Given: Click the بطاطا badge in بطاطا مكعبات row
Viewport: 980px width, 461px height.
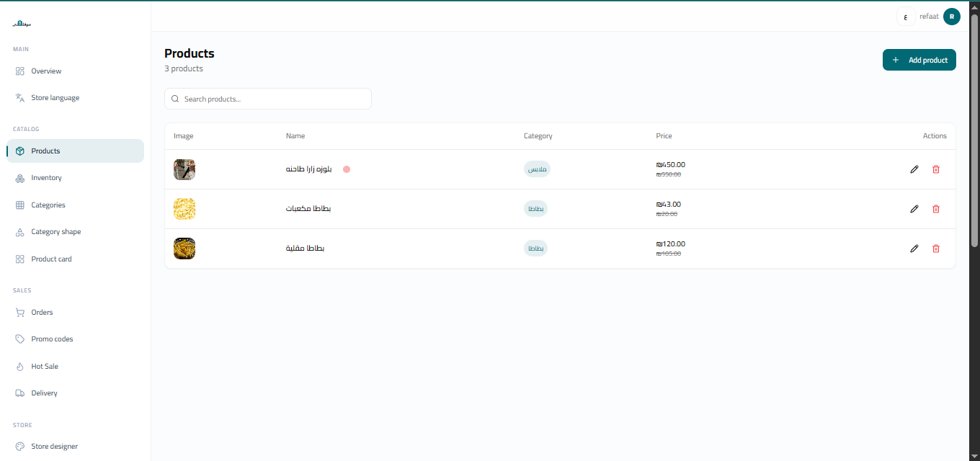Looking at the screenshot, I should pyautogui.click(x=535, y=209).
